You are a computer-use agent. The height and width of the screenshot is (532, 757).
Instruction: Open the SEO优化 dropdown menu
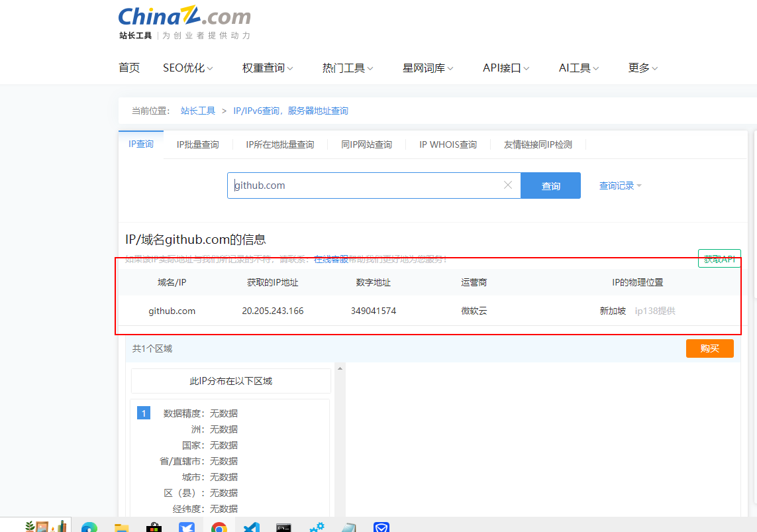click(187, 67)
